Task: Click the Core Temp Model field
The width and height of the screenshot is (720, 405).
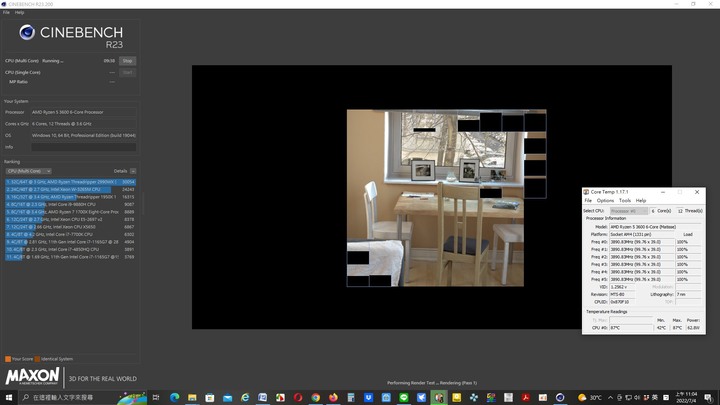Action: click(x=655, y=227)
